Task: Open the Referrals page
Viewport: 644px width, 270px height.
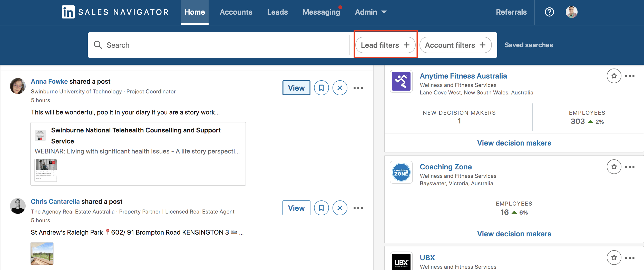Action: tap(511, 12)
